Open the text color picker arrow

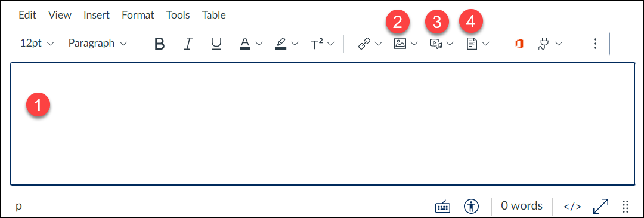[259, 44]
